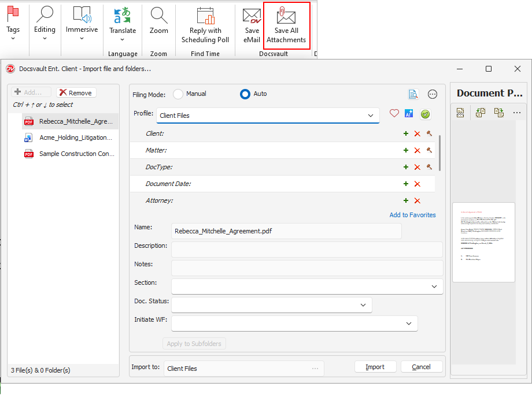
Task: Click the Description input field
Action: coord(307,250)
